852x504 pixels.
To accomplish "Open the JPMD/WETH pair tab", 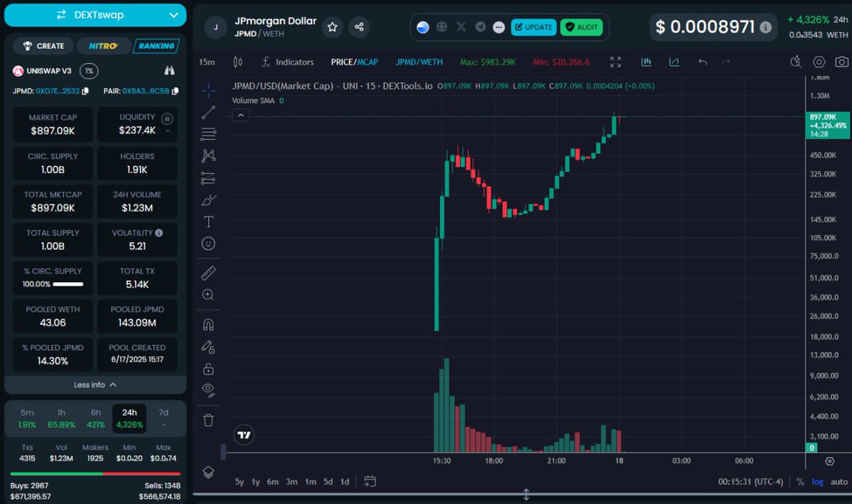I will [x=419, y=62].
